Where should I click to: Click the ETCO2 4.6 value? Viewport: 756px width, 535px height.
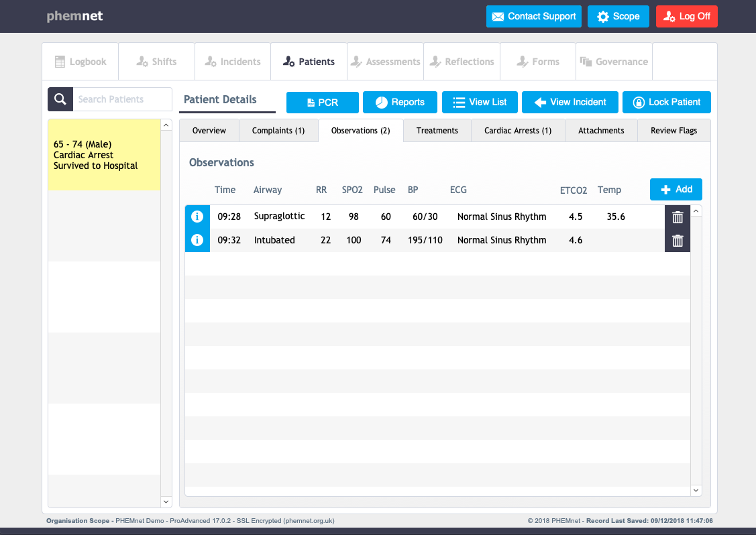(575, 240)
